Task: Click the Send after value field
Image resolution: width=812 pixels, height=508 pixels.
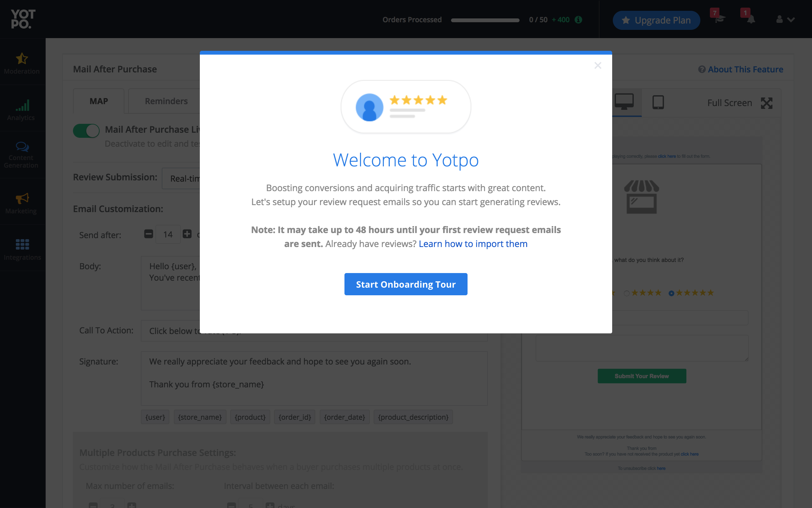Action: click(168, 234)
